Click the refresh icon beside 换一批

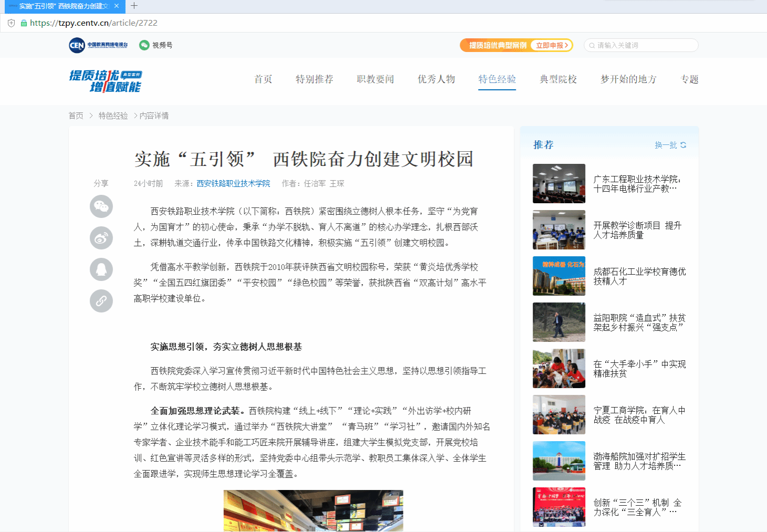pyautogui.click(x=683, y=145)
